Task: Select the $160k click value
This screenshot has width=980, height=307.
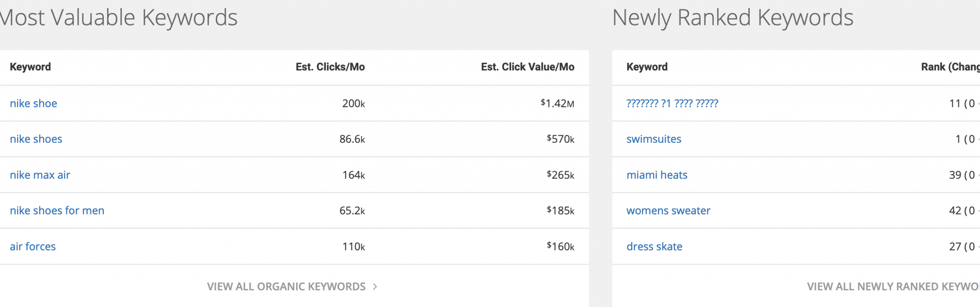Action: [560, 246]
